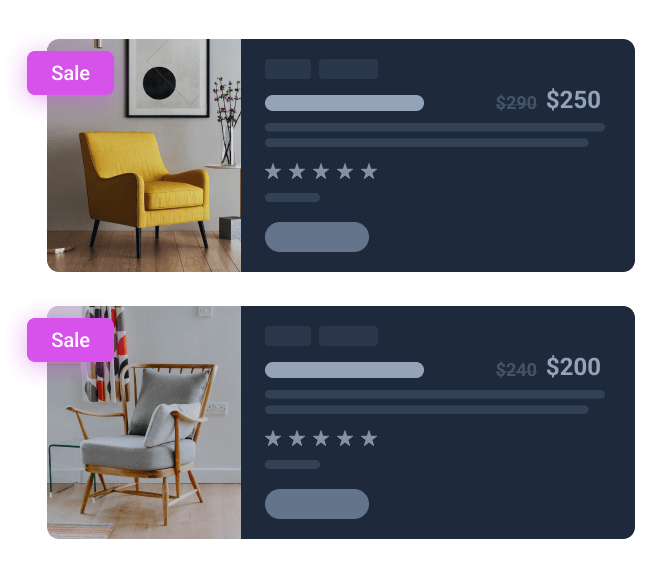Click the Sale badge on the yellow armchair
Screen dimensions: 660x572
70,73
